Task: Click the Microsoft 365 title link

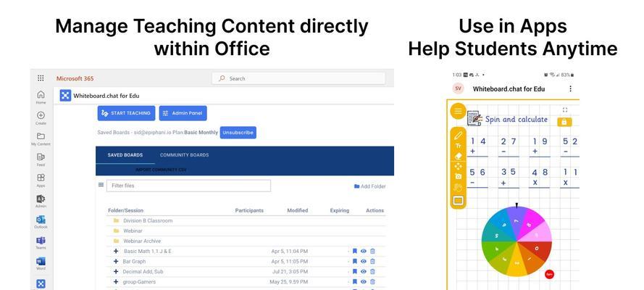Action: 75,78
